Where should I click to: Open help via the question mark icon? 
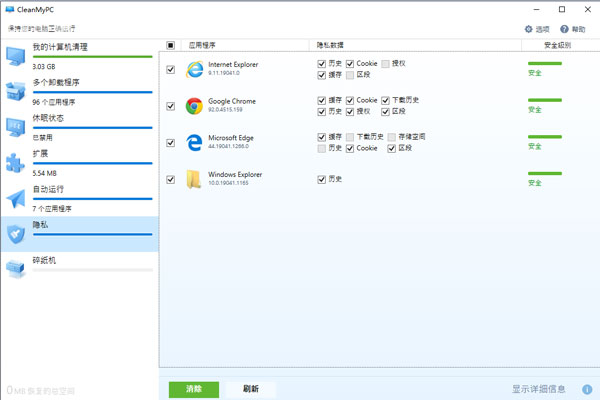pos(564,29)
